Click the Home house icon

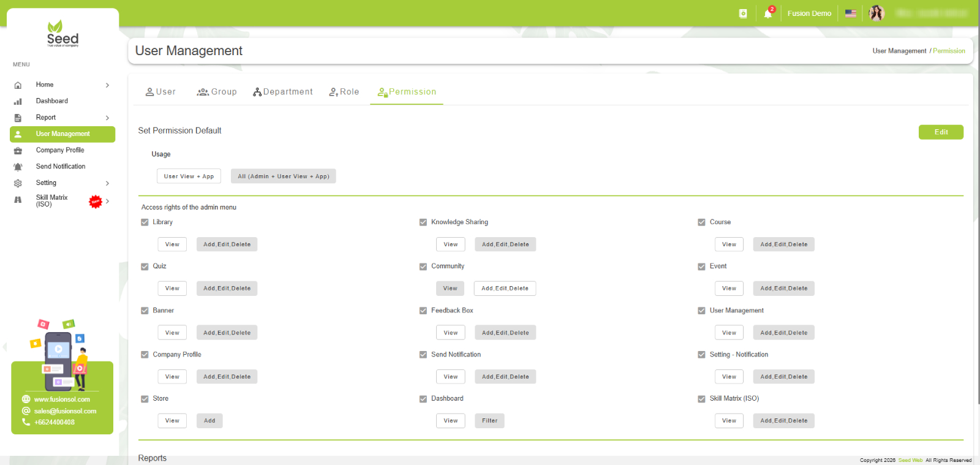pyautogui.click(x=18, y=85)
